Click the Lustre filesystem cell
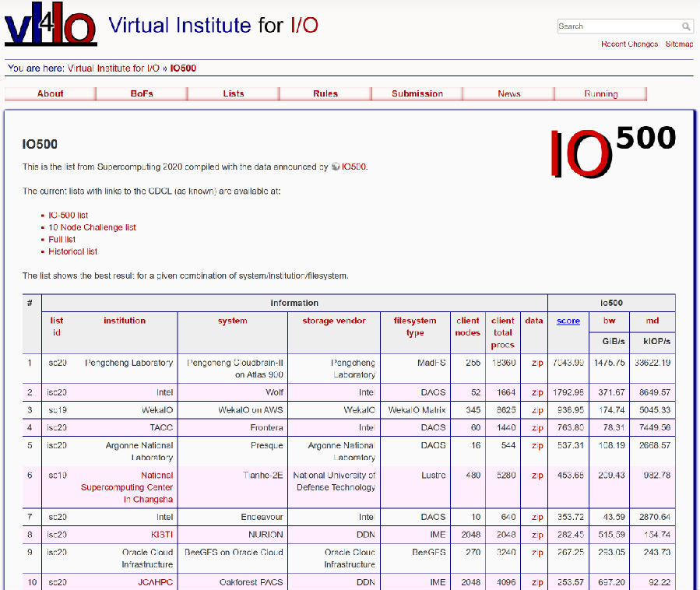The width and height of the screenshot is (700, 590). point(434,476)
